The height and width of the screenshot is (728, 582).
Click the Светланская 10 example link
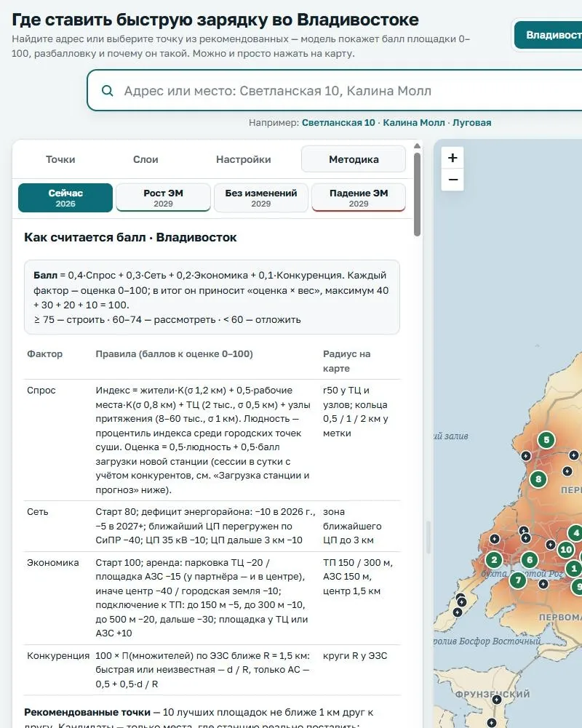pos(338,123)
